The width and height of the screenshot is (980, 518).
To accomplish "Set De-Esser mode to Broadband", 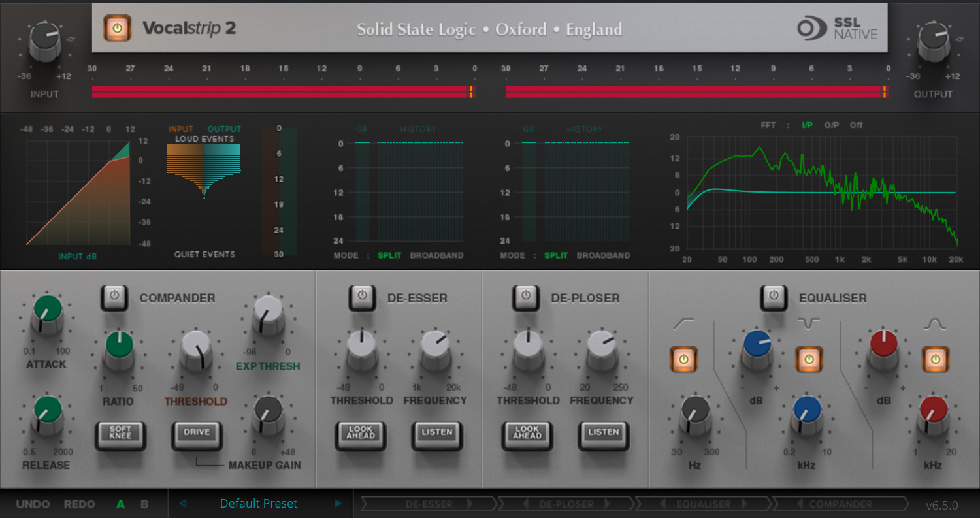I will pyautogui.click(x=436, y=255).
